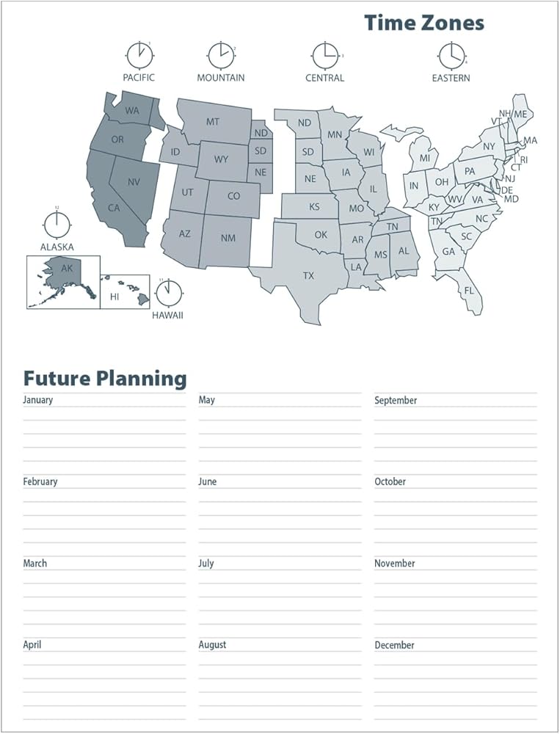The image size is (560, 734).
Task: Click the Time Zones title
Action: point(424,23)
